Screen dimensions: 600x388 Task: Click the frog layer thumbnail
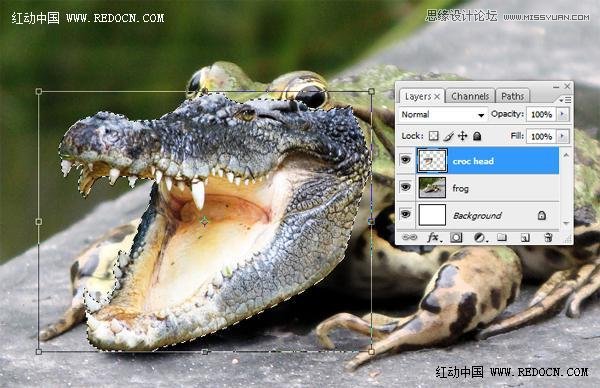432,187
